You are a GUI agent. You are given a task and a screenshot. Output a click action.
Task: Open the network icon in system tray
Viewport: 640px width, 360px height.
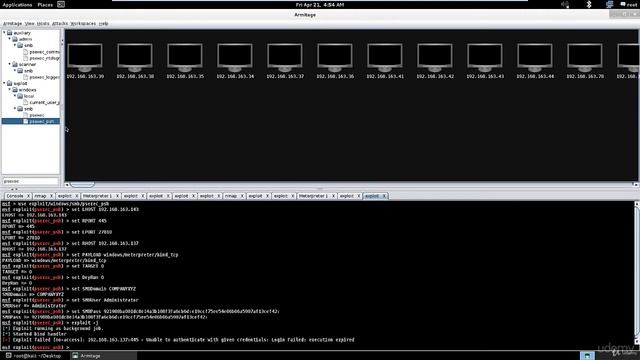(609, 4)
